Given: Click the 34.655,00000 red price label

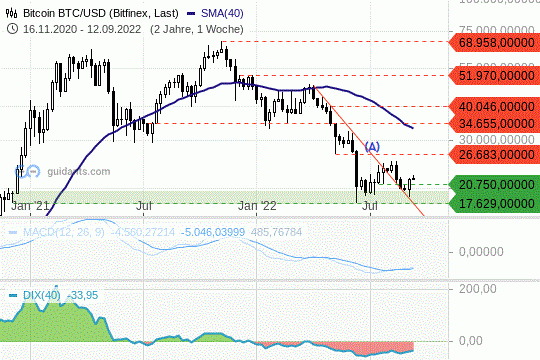Looking at the screenshot, I should [x=496, y=124].
